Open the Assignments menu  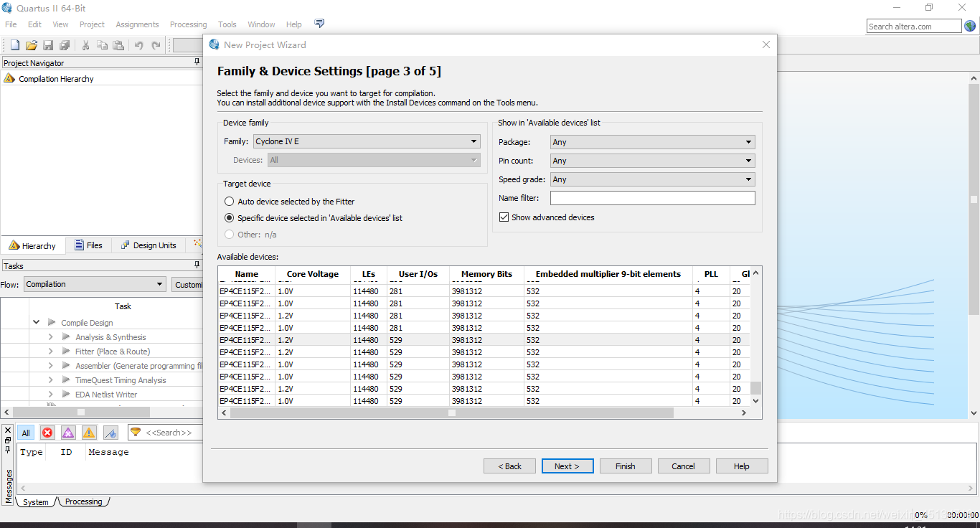click(137, 24)
